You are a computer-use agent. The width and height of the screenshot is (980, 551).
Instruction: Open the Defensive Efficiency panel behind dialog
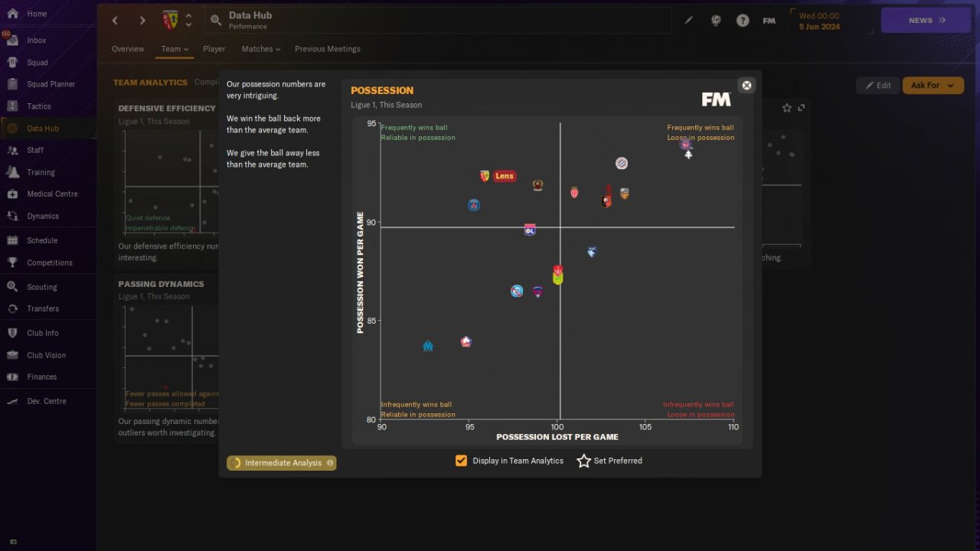coord(166,184)
